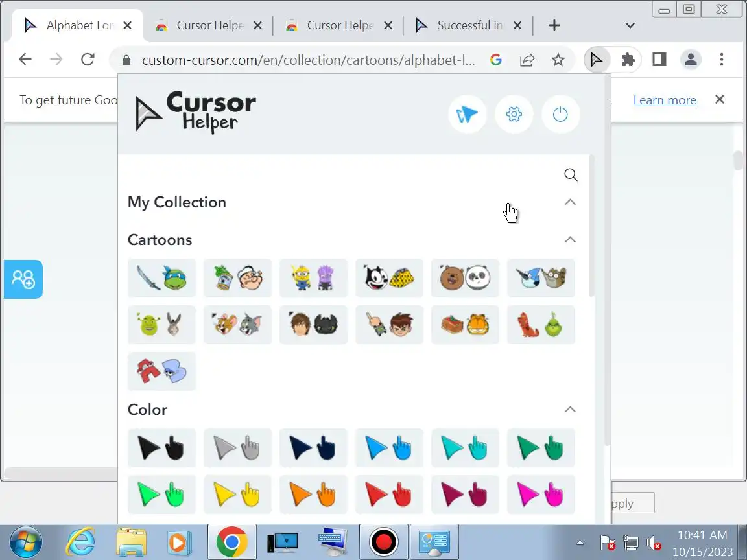
Task: Select the Tom and Jerry cursor pack
Action: tap(237, 325)
